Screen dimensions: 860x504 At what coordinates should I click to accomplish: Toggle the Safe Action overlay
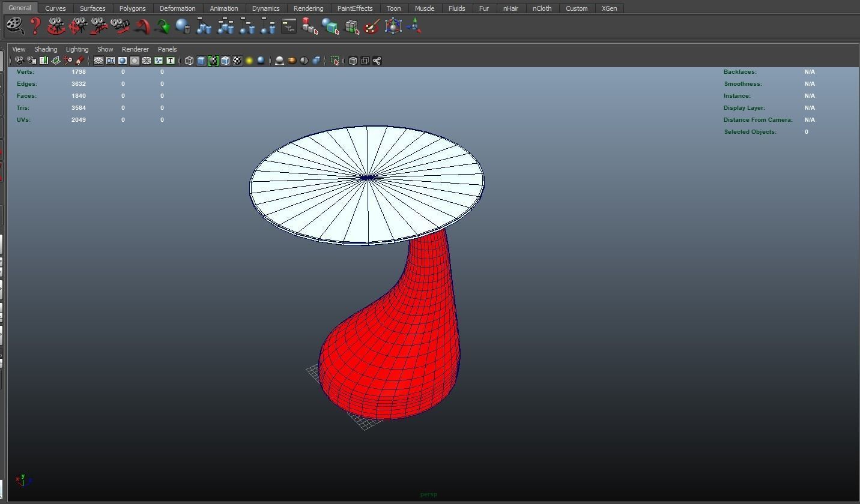[x=159, y=61]
